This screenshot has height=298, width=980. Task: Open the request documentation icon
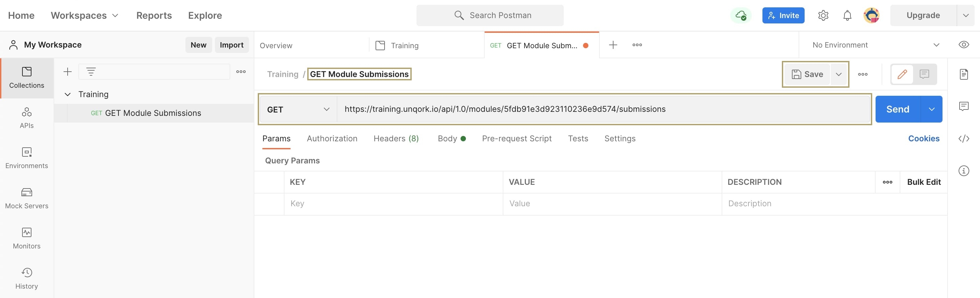pyautogui.click(x=964, y=74)
